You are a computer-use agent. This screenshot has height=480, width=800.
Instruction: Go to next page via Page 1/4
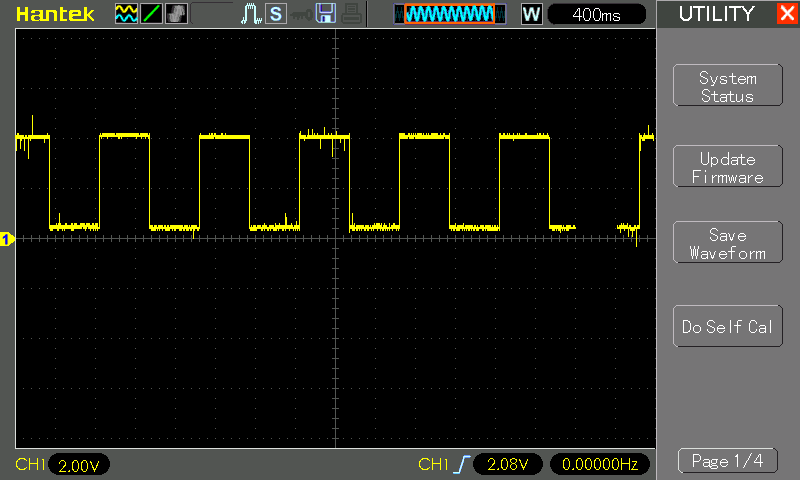click(727, 461)
